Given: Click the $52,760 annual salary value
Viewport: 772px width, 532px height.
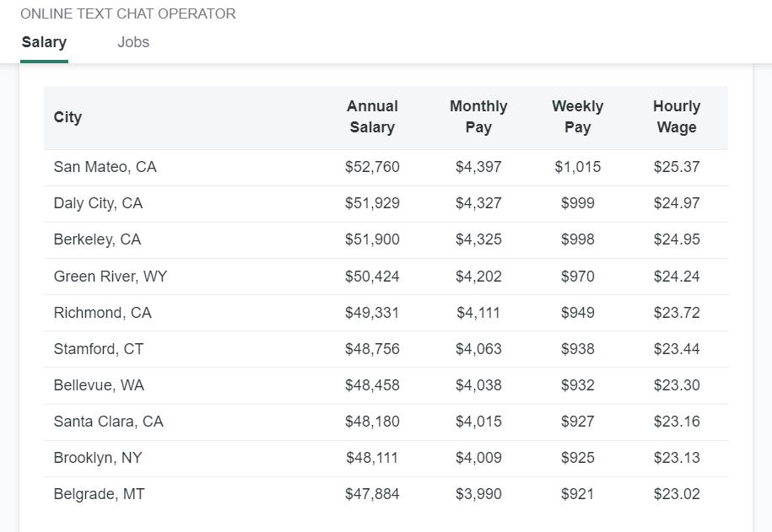Looking at the screenshot, I should (372, 167).
